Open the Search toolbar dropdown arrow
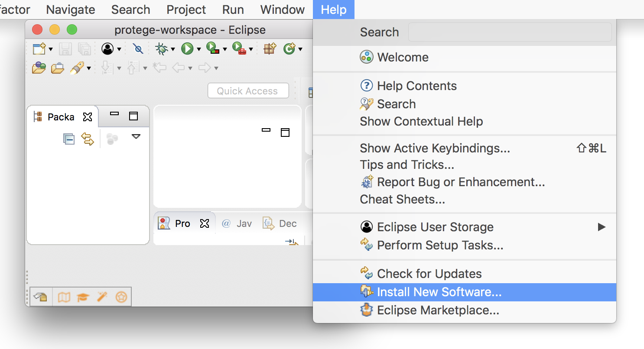This screenshot has height=349, width=644. pos(89,68)
